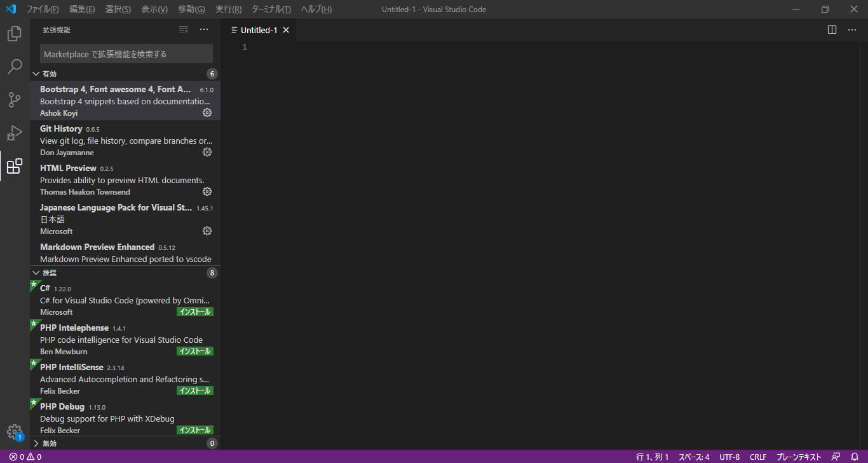Open the ファイル menu

point(43,9)
